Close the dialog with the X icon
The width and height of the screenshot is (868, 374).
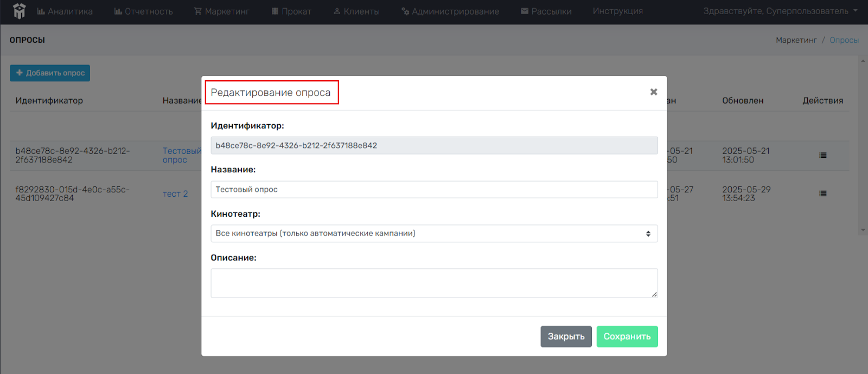[654, 92]
